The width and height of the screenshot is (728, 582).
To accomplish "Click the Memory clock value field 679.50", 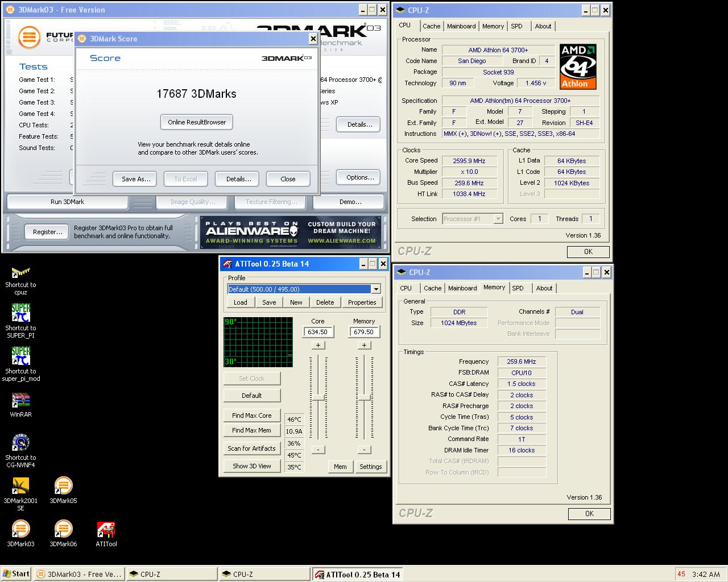I will (364, 332).
